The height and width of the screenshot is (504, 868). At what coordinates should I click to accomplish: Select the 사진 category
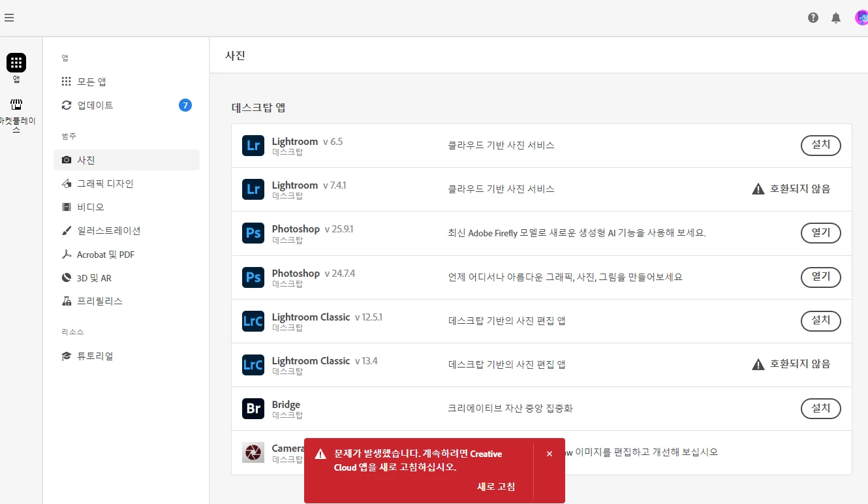127,160
